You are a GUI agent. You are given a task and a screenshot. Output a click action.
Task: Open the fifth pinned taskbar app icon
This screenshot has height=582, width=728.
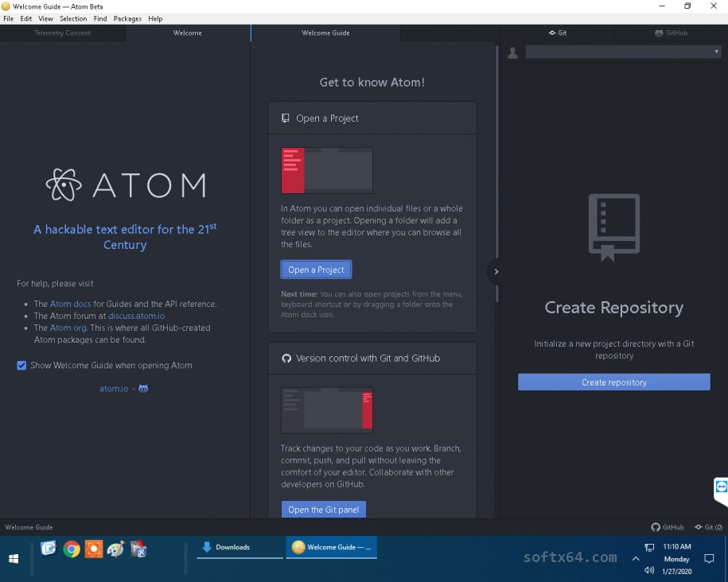click(138, 549)
